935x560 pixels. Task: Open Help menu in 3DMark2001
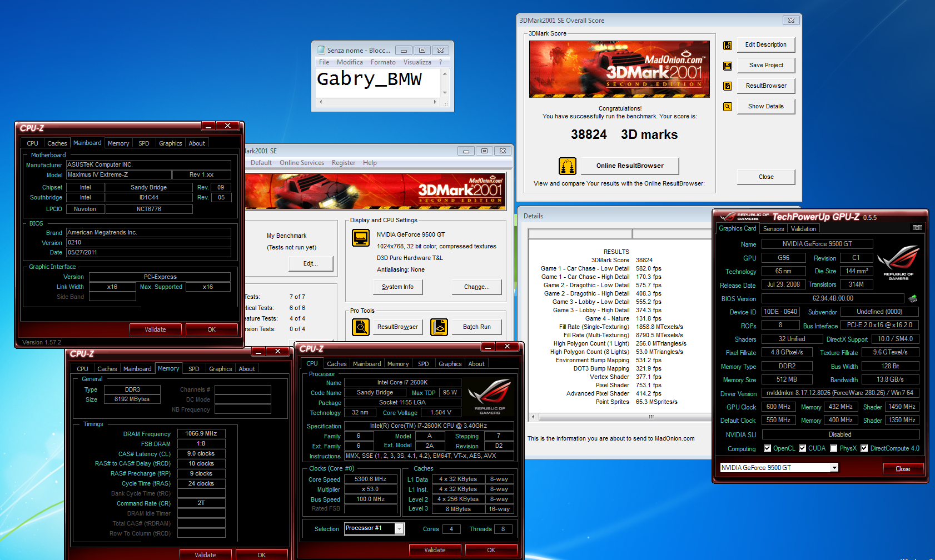point(370,163)
